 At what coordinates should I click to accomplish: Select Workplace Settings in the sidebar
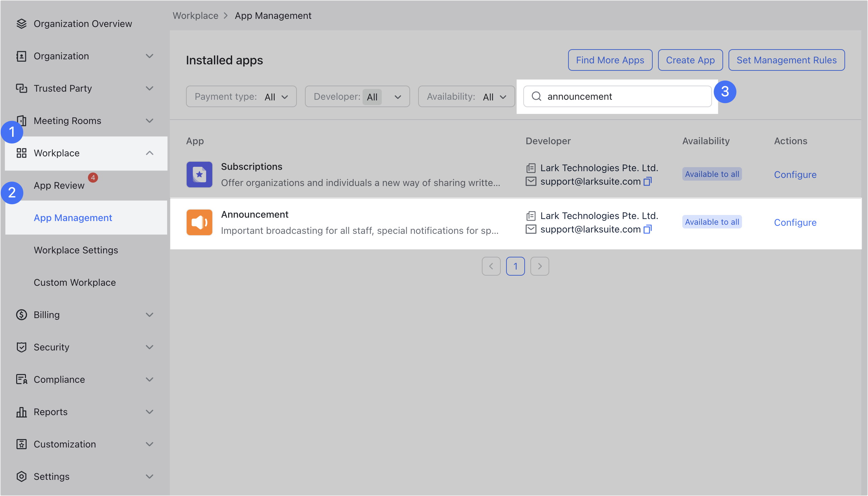click(76, 250)
